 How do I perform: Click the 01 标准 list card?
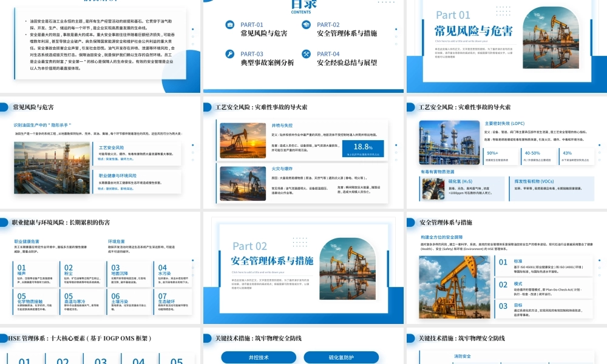(543, 266)
